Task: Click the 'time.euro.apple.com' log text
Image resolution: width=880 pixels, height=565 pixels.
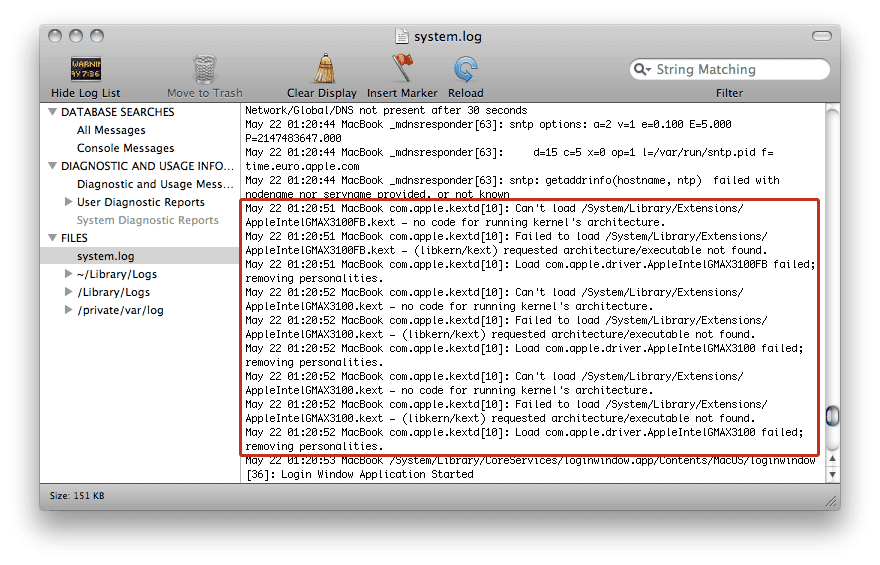Action: pyautogui.click(x=302, y=166)
